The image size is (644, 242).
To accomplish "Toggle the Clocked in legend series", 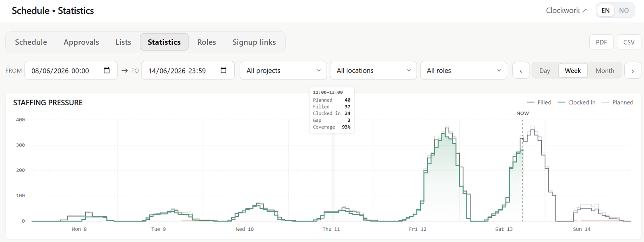I will 576,102.
